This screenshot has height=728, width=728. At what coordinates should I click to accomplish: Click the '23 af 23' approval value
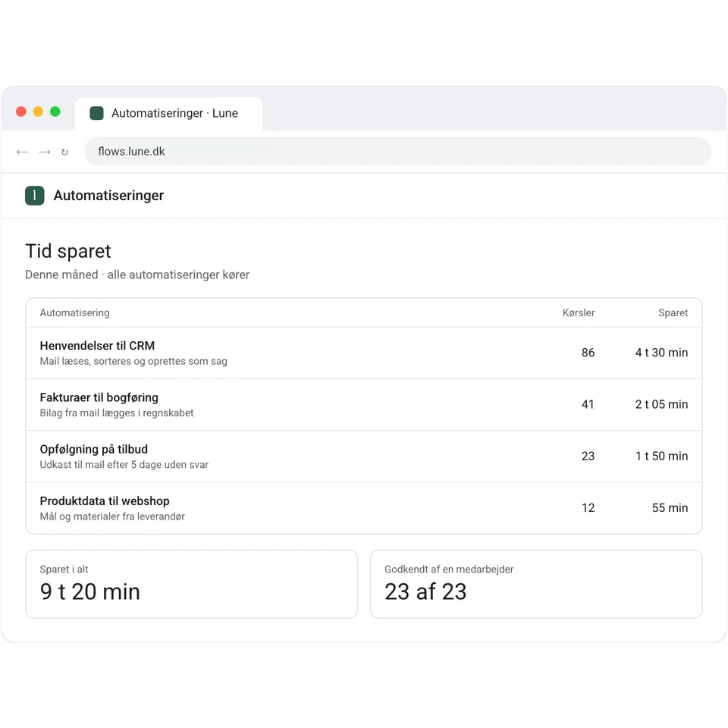click(x=425, y=592)
